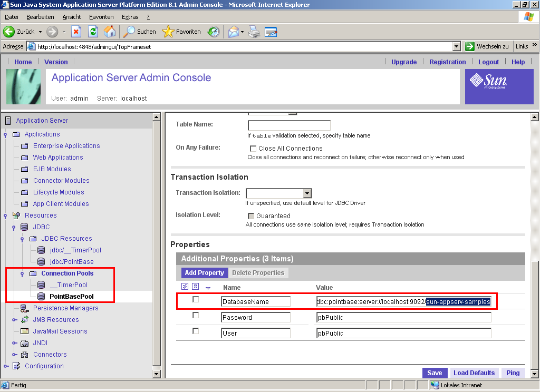540x392 pixels.
Task: Click the History clock icon
Action: click(214, 32)
